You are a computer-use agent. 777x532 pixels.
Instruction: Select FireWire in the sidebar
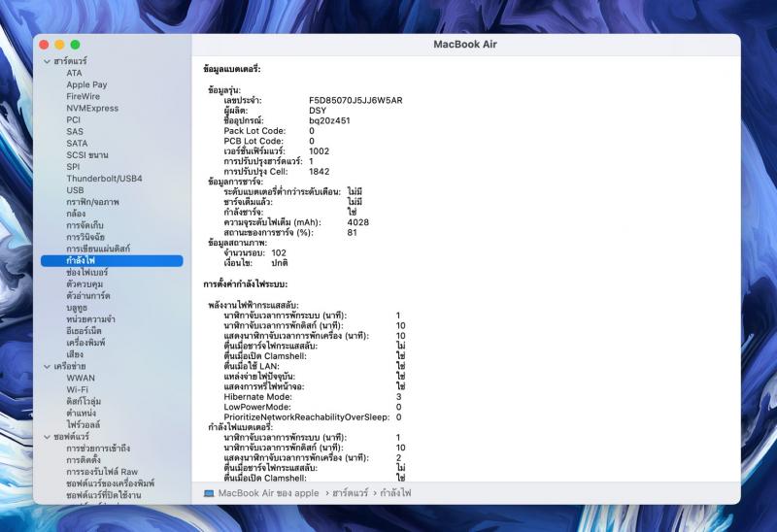pyautogui.click(x=84, y=96)
